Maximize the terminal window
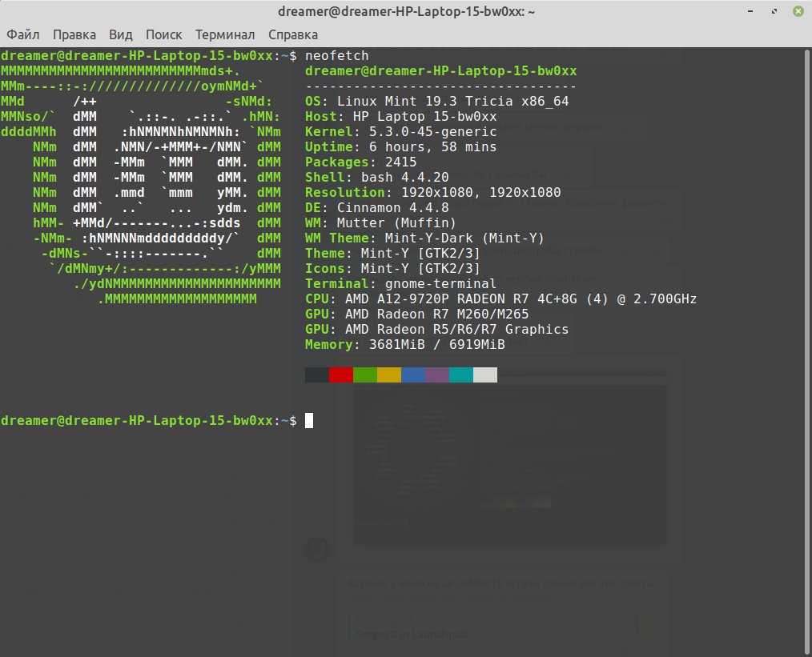This screenshot has width=812, height=657. [774, 11]
